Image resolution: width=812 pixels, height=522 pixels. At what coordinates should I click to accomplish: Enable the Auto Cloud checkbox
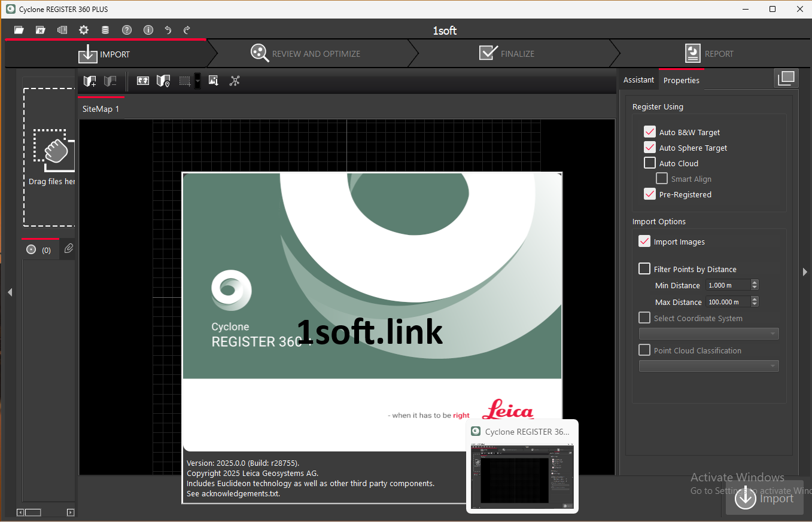click(650, 163)
